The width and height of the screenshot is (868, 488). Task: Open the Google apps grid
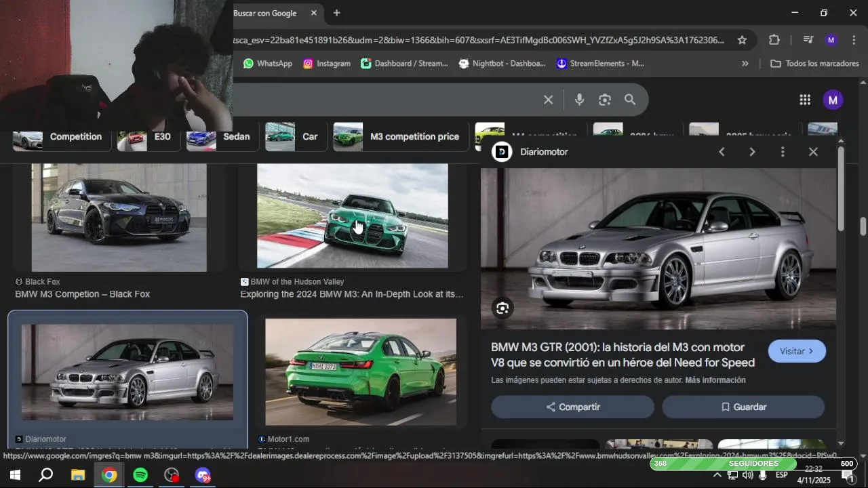[805, 100]
